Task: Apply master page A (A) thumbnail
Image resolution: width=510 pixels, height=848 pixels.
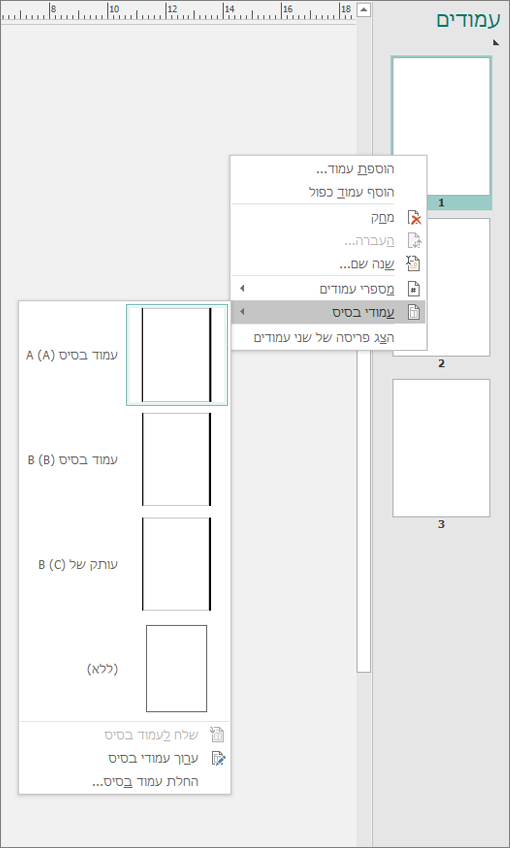Action: 177,355
